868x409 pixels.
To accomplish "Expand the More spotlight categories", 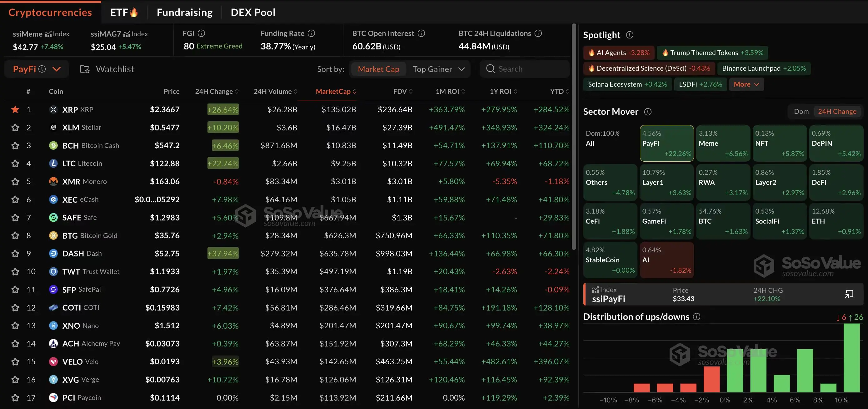I will pyautogui.click(x=746, y=84).
